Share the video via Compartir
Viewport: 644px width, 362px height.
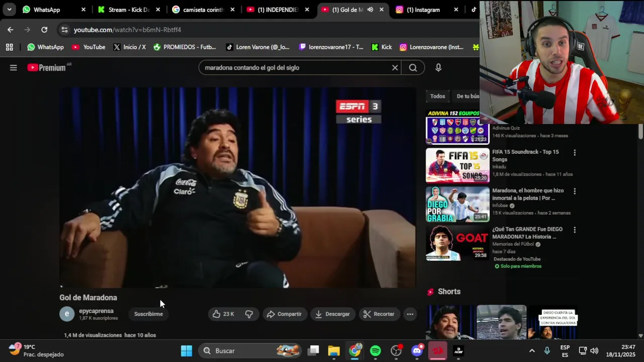click(x=284, y=314)
